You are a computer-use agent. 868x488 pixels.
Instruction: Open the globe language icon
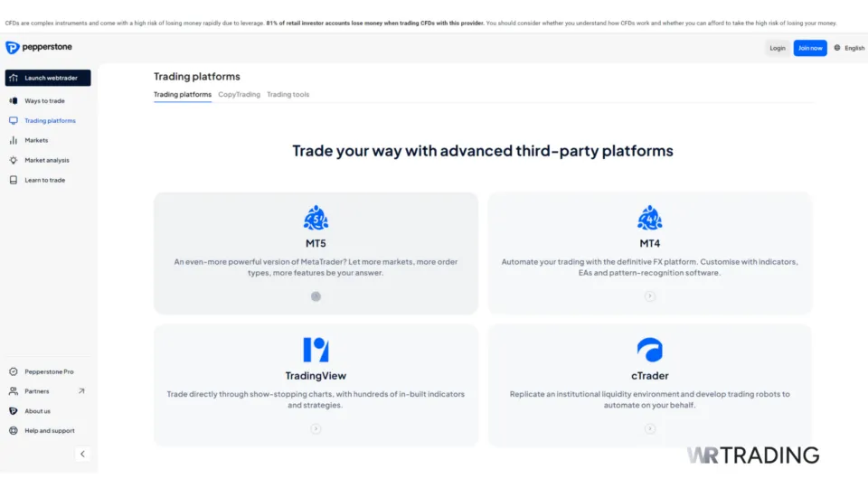[x=837, y=48]
